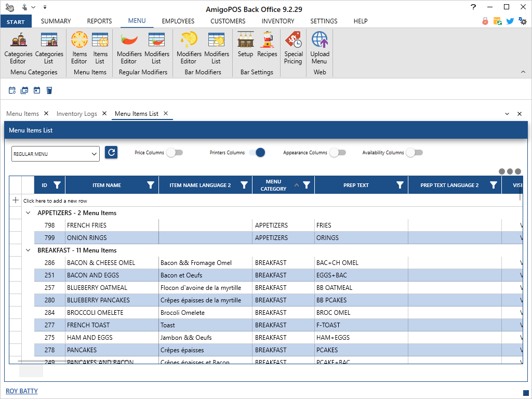Enable the Availability Columns toggle

[414, 153]
